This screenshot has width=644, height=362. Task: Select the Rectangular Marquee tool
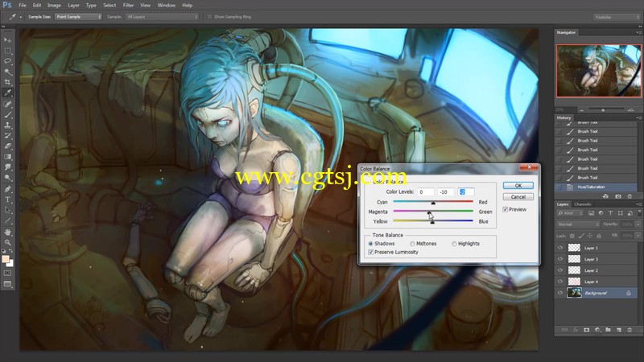coord(7,51)
